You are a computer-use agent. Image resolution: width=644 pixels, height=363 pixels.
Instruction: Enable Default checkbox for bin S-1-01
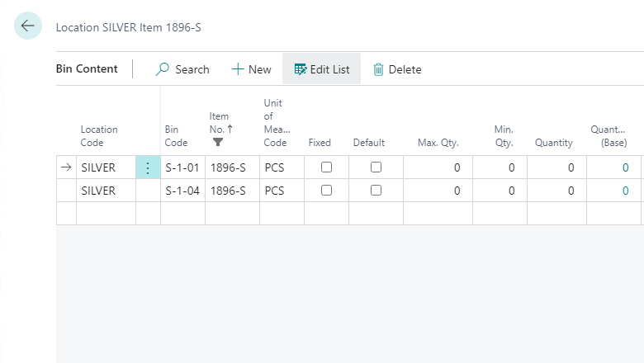[x=376, y=167]
